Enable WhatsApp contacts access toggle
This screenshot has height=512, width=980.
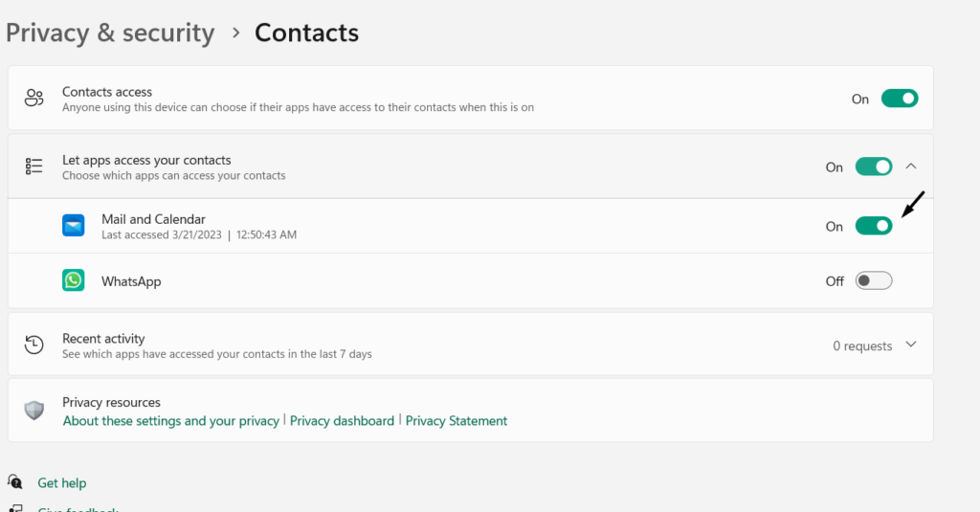click(x=873, y=280)
